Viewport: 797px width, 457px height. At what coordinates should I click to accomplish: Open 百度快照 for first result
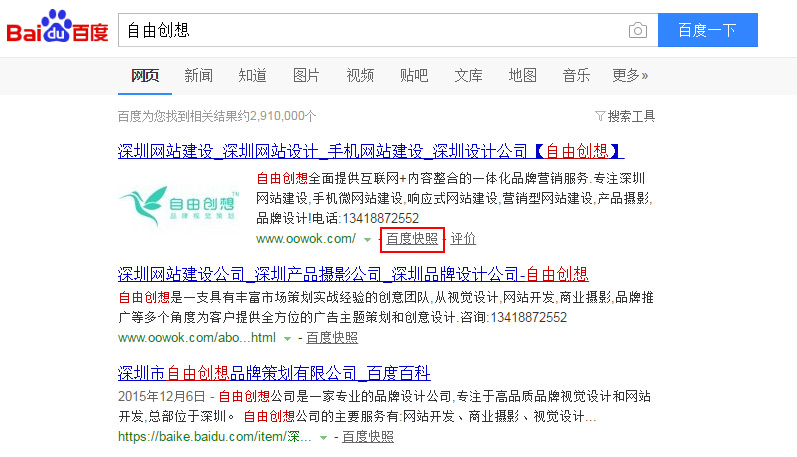point(412,238)
